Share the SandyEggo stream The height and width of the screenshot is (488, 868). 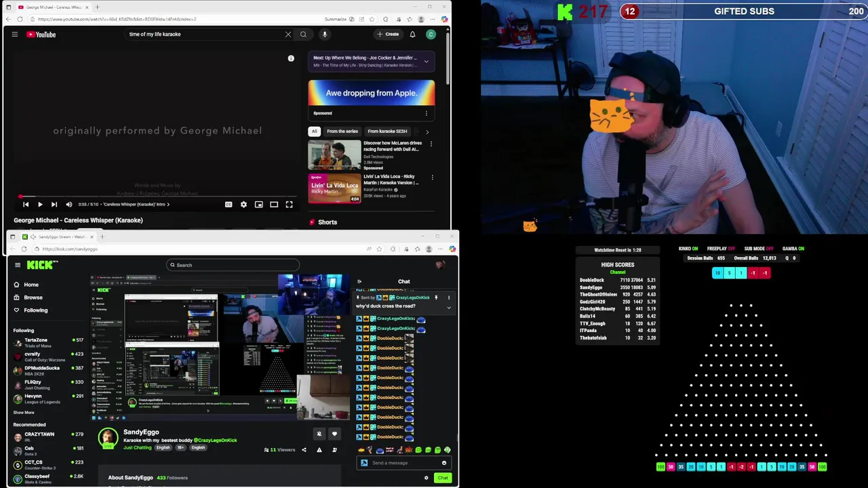(x=304, y=449)
